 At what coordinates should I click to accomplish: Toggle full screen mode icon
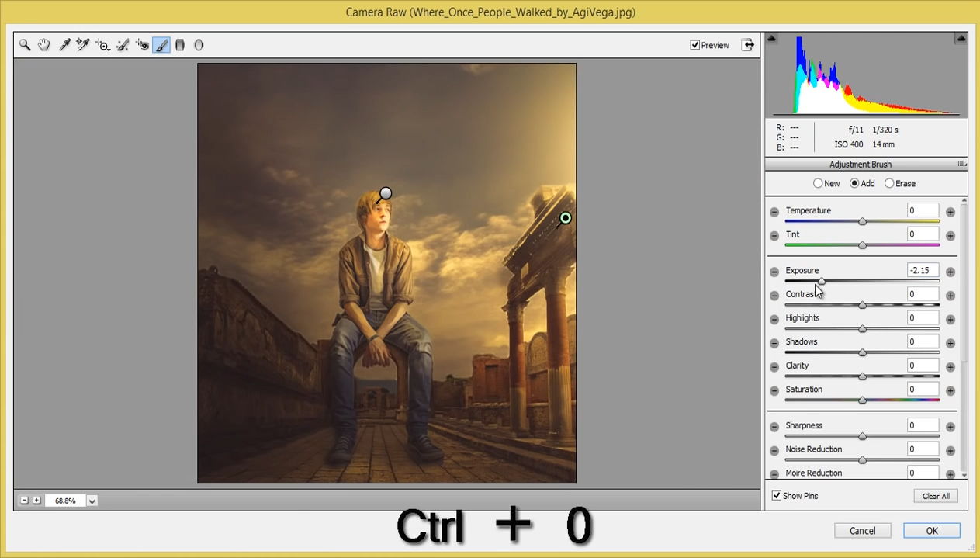[x=747, y=45]
